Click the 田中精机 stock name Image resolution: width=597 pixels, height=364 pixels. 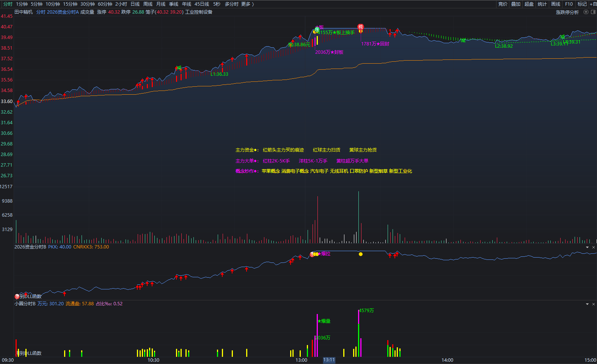click(24, 12)
